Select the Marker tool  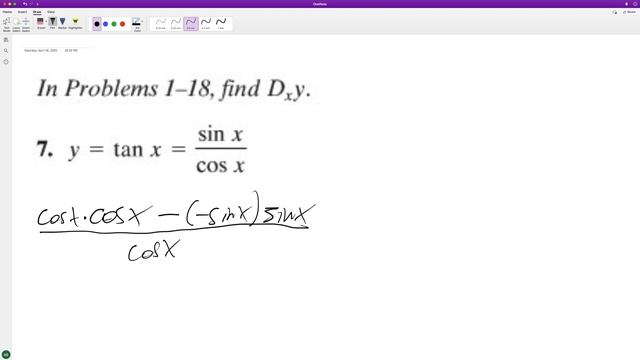coord(62,23)
